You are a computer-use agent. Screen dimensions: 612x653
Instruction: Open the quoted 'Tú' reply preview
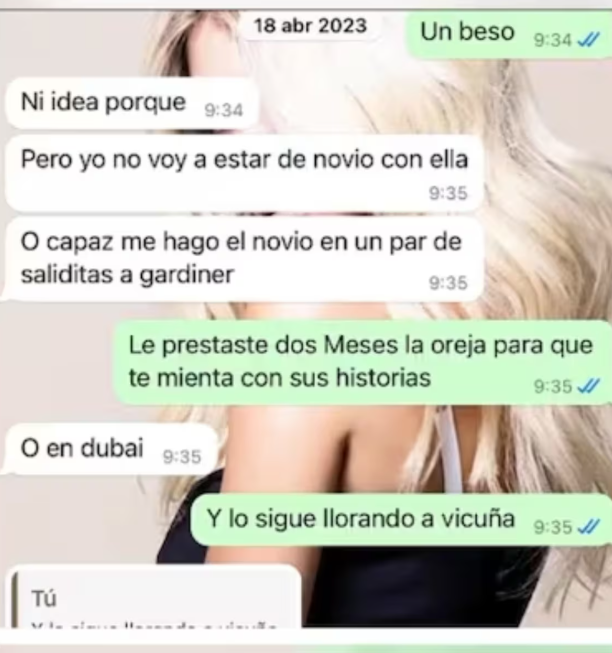156,598
